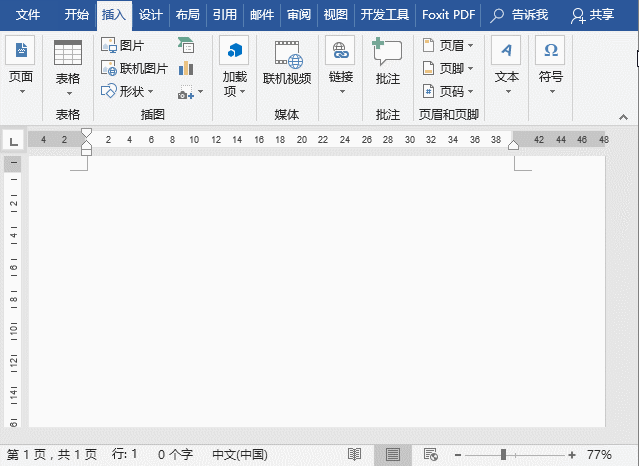Open 联机图片 online pictures

tap(134, 69)
